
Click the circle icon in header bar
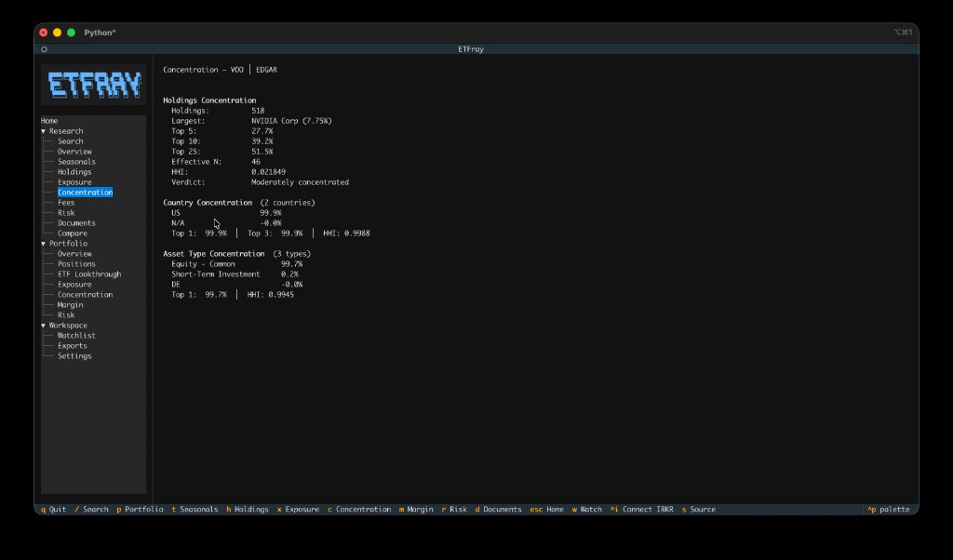pos(45,49)
